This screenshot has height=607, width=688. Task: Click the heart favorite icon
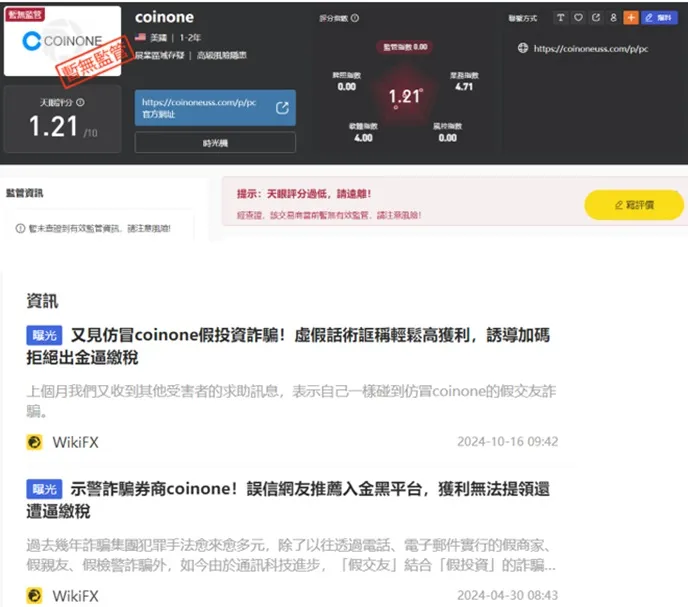578,18
